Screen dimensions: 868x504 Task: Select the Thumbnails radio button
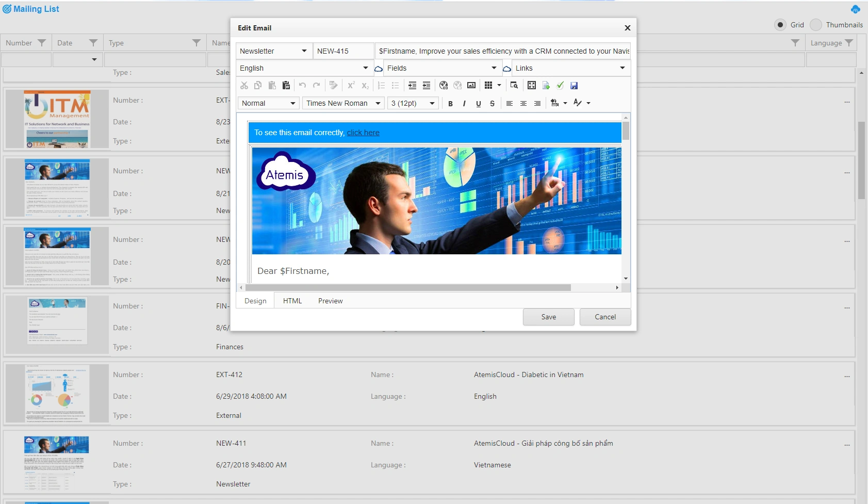816,25
